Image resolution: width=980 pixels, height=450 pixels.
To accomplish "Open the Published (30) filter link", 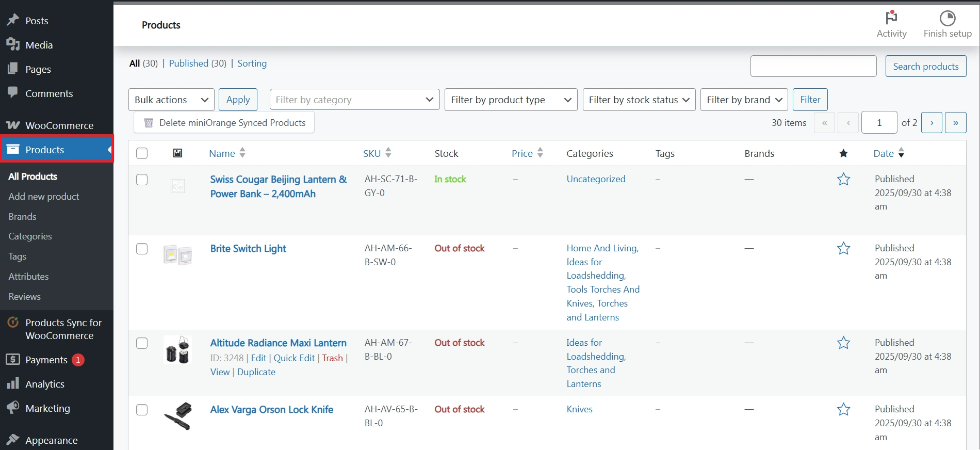I will [x=198, y=63].
